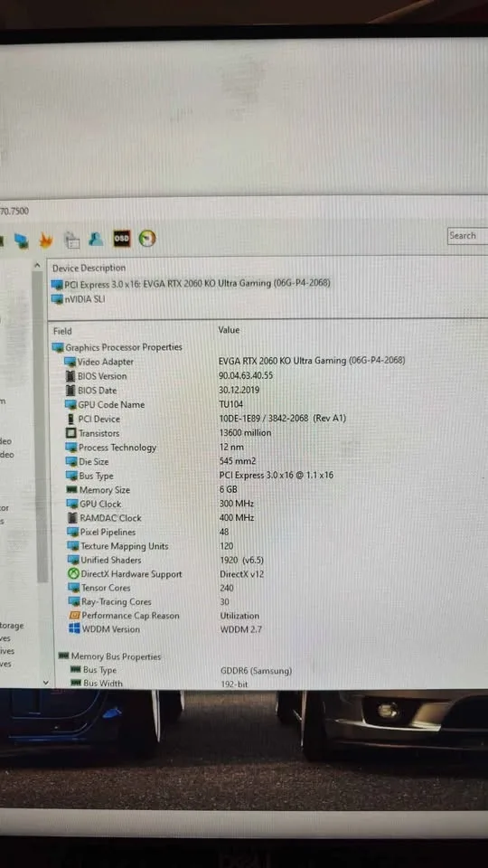
Task: Click the Video Adapter row icon
Action: tap(70, 362)
